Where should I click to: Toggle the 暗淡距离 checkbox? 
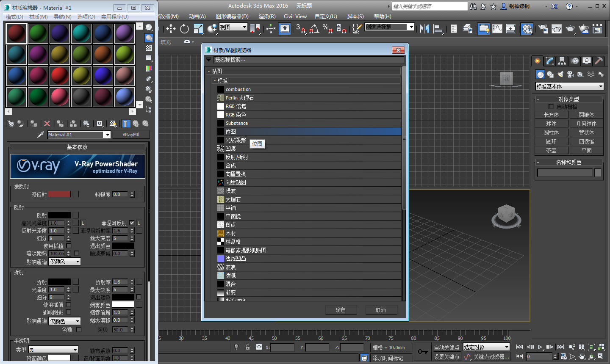[x=76, y=254]
